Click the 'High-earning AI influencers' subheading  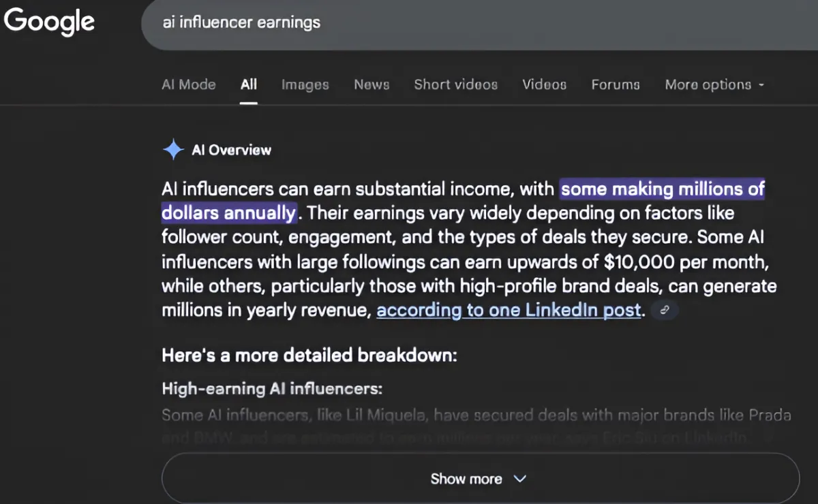click(272, 389)
